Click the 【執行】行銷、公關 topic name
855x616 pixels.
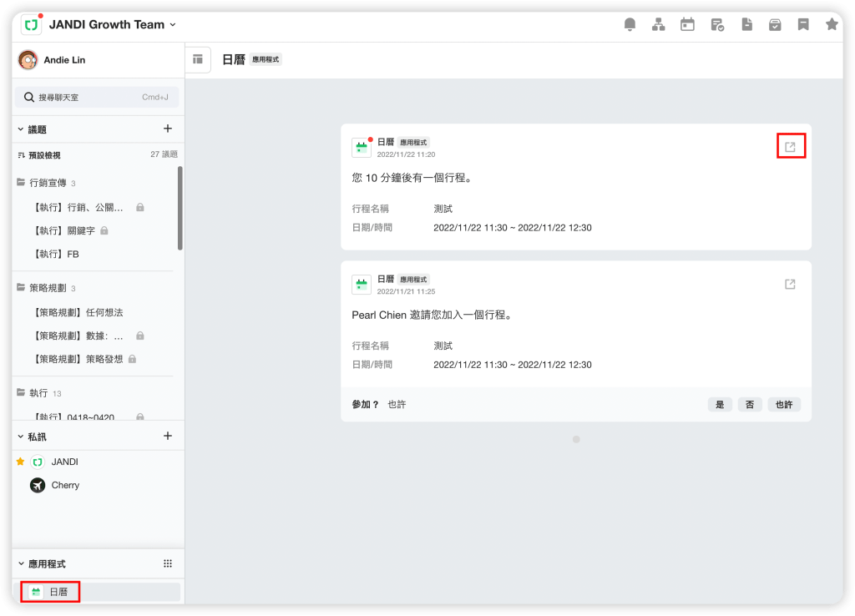coord(78,207)
